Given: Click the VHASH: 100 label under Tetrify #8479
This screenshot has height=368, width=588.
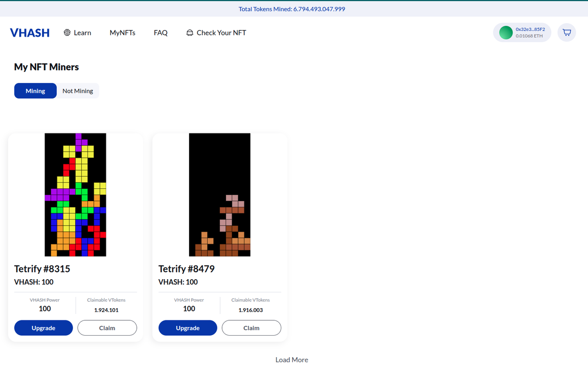Looking at the screenshot, I should tap(178, 282).
